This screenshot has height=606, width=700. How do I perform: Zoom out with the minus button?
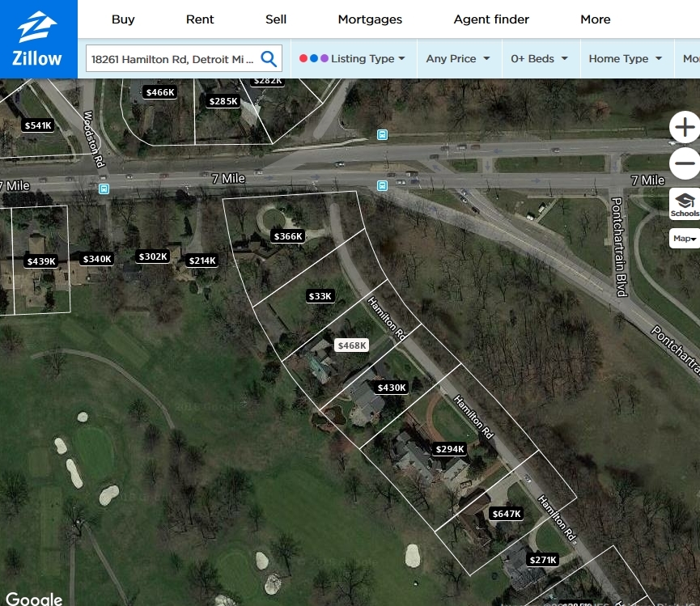click(x=685, y=163)
